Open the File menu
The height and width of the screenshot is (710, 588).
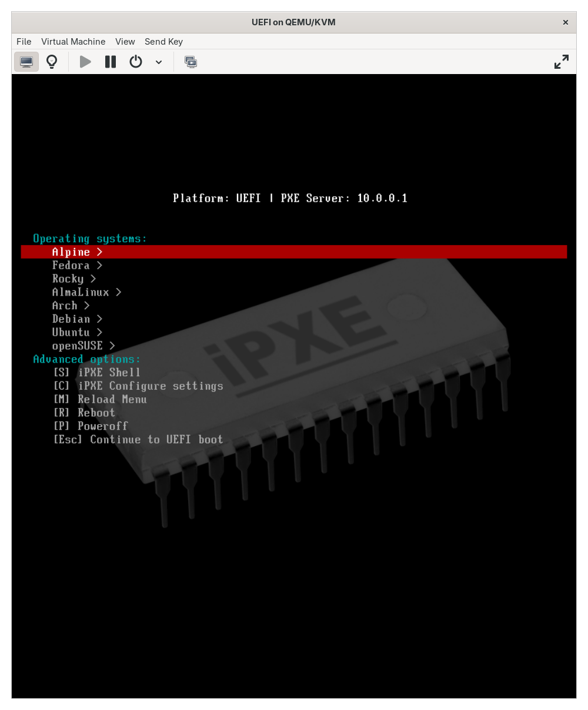24,42
